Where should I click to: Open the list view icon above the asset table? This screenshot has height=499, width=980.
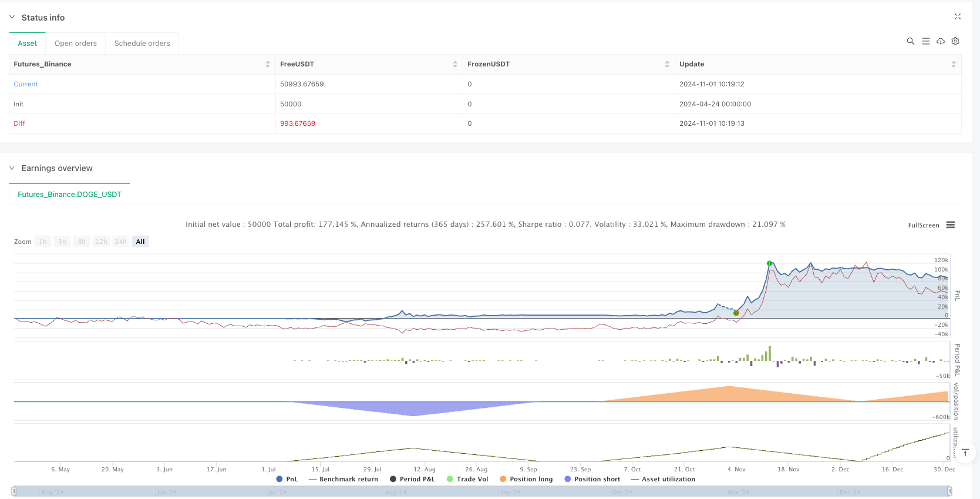pos(925,41)
